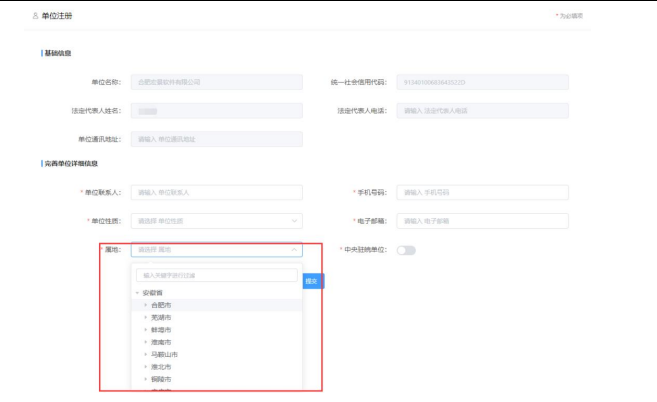Expand the 合肥市 node arrow

coord(145,305)
